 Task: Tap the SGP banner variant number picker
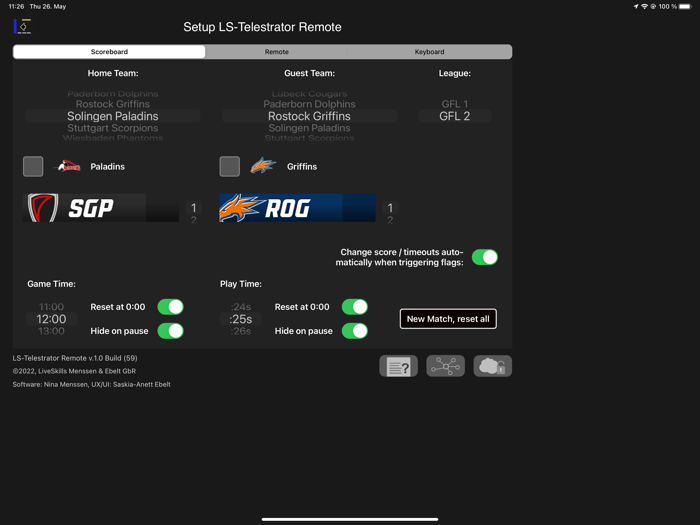194,212
